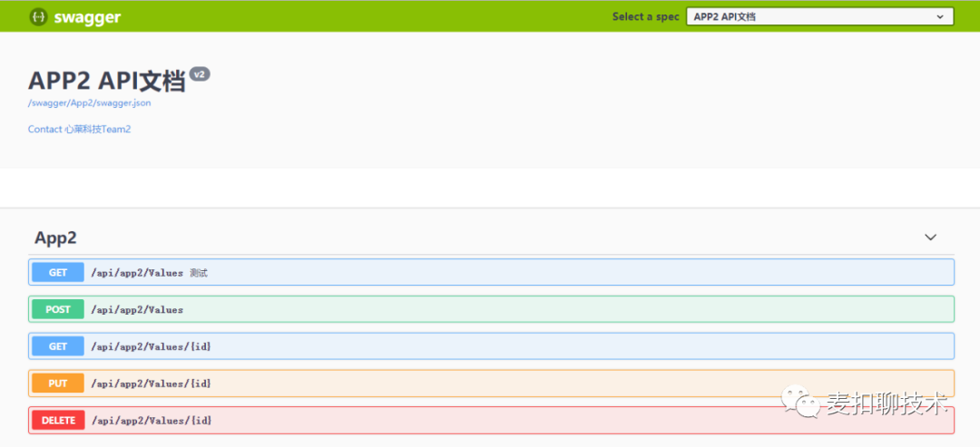Click the blue GET badge for 测试

click(x=58, y=272)
